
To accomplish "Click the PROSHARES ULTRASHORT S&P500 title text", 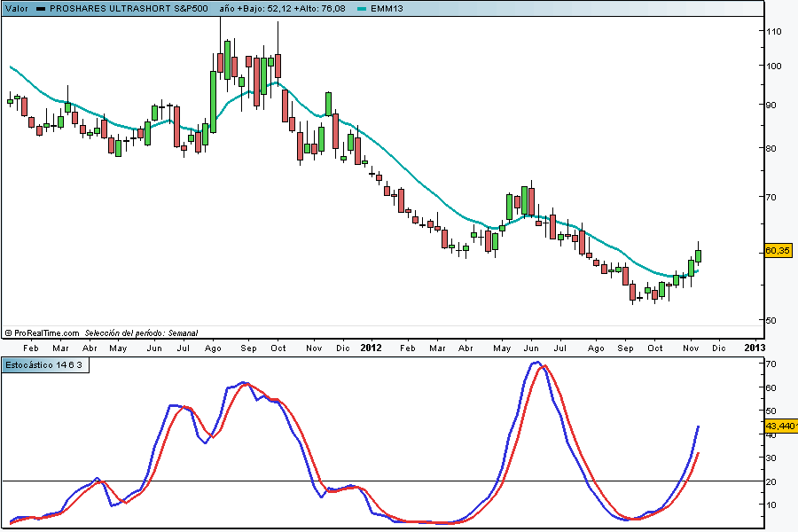I will [130, 8].
